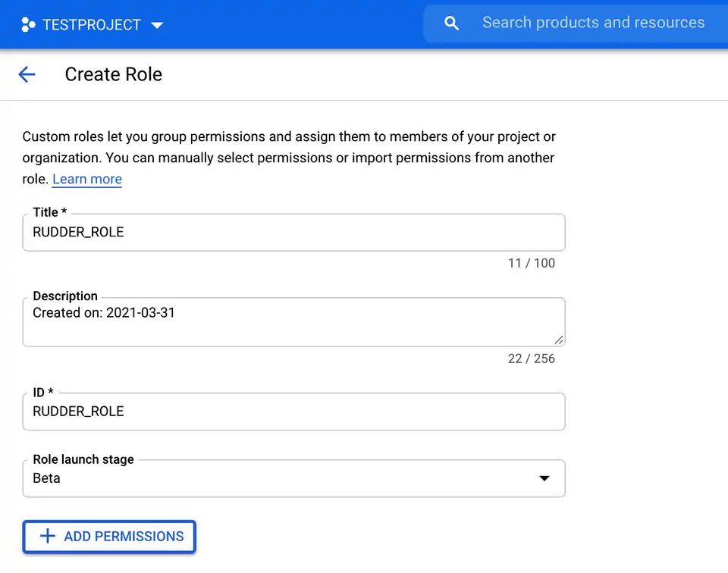Click the TESTPROJECT project name
Image resolution: width=728 pixels, height=573 pixels.
91,25
